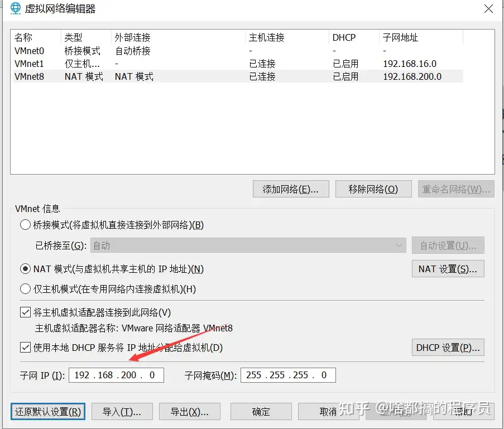
Task: Click 已启用 DHCP cell in VMnet8 row
Action: point(346,76)
